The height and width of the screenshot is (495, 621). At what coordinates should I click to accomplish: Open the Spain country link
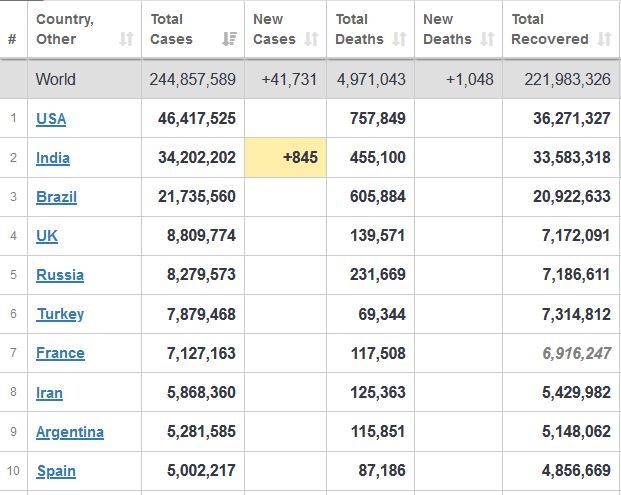56,471
